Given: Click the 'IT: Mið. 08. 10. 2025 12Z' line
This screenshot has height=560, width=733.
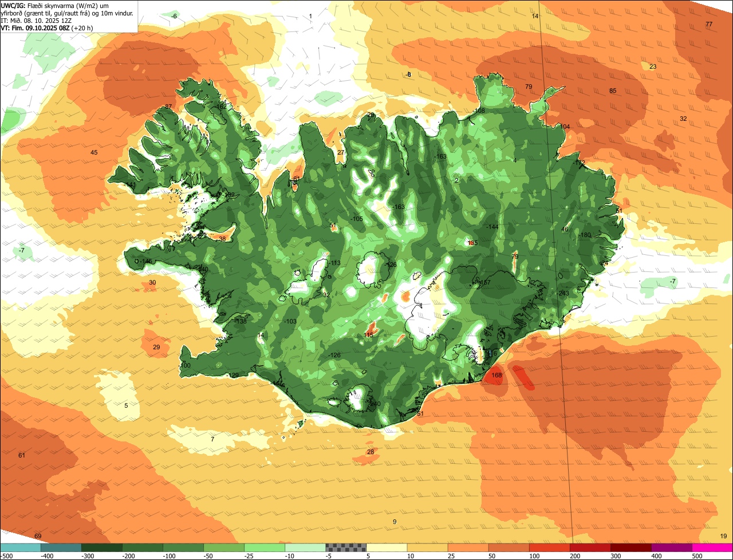Looking at the screenshot, I should (37, 20).
